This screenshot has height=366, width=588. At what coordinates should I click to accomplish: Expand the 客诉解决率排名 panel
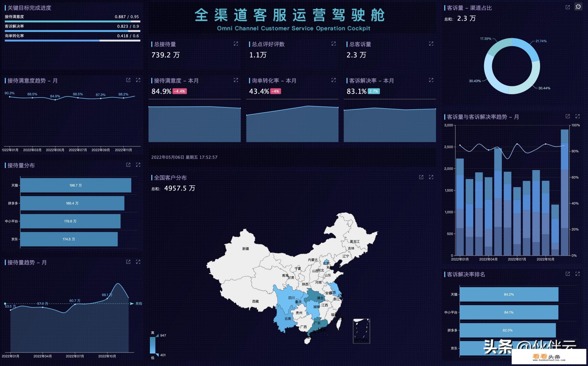coord(578,274)
